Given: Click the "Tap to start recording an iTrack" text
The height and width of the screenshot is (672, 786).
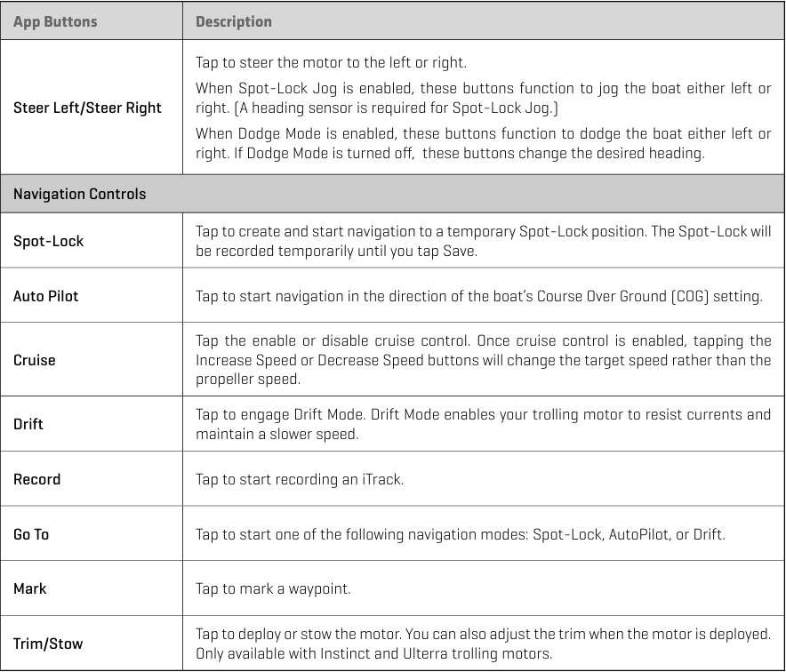Looking at the screenshot, I should pos(300,480).
